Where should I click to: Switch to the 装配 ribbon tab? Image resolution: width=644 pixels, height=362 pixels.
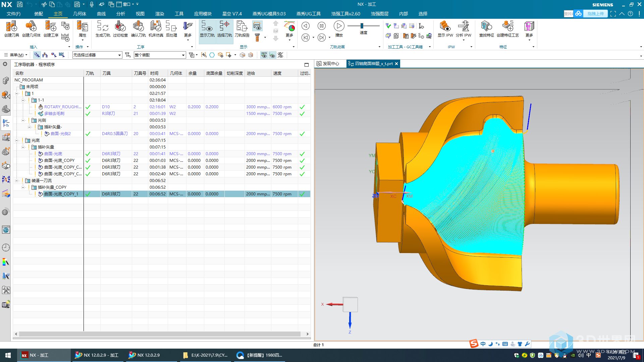(x=39, y=14)
